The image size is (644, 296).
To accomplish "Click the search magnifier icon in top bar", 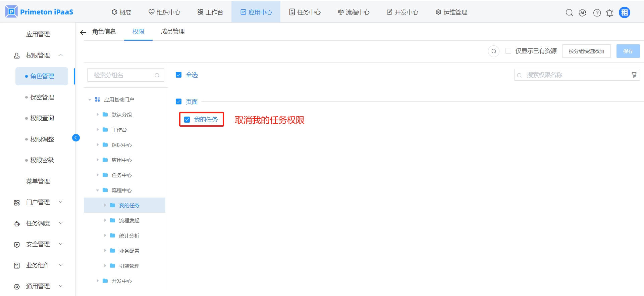I will (x=569, y=13).
